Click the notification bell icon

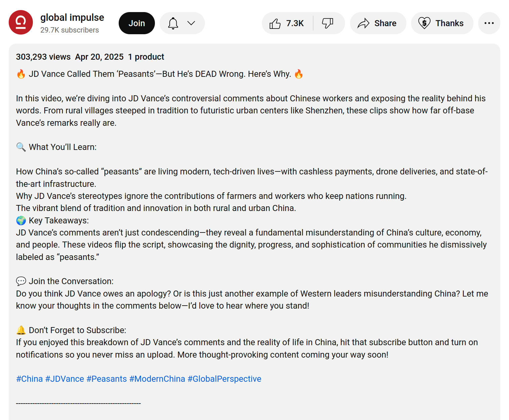[173, 23]
